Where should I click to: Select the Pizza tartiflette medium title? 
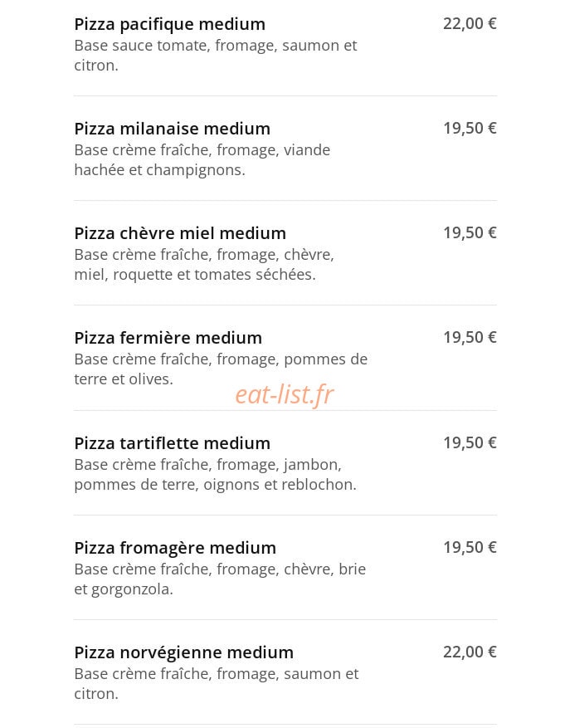[172, 443]
